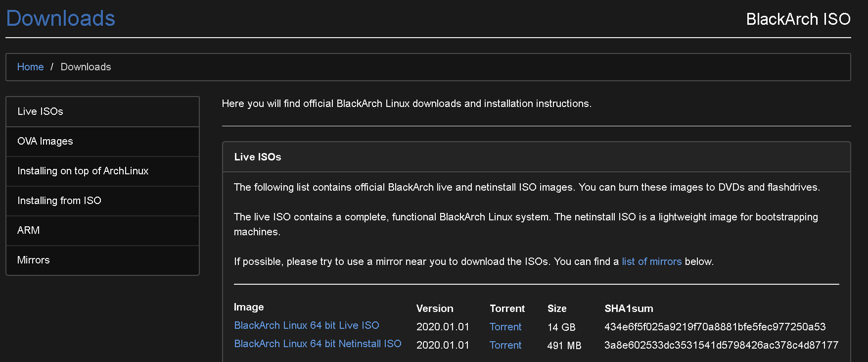The height and width of the screenshot is (362, 868).
Task: Select Live ISOs in the sidebar
Action: point(102,111)
